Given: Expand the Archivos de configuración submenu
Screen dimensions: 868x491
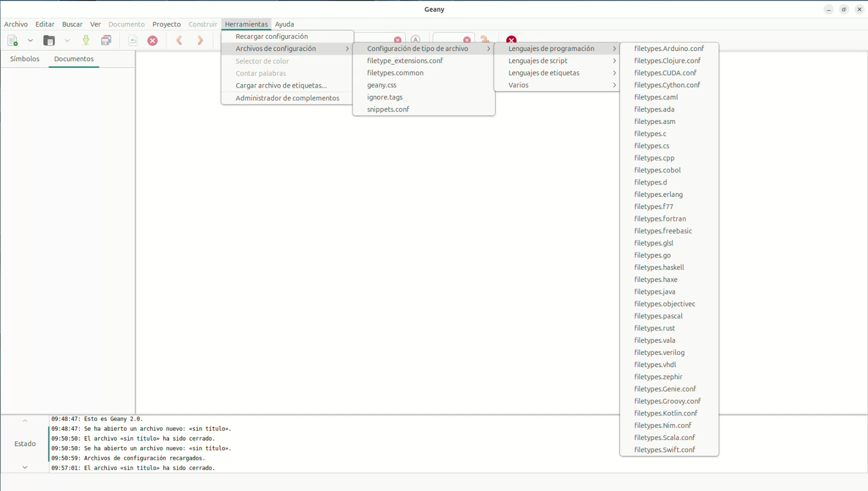Looking at the screenshot, I should 287,48.
